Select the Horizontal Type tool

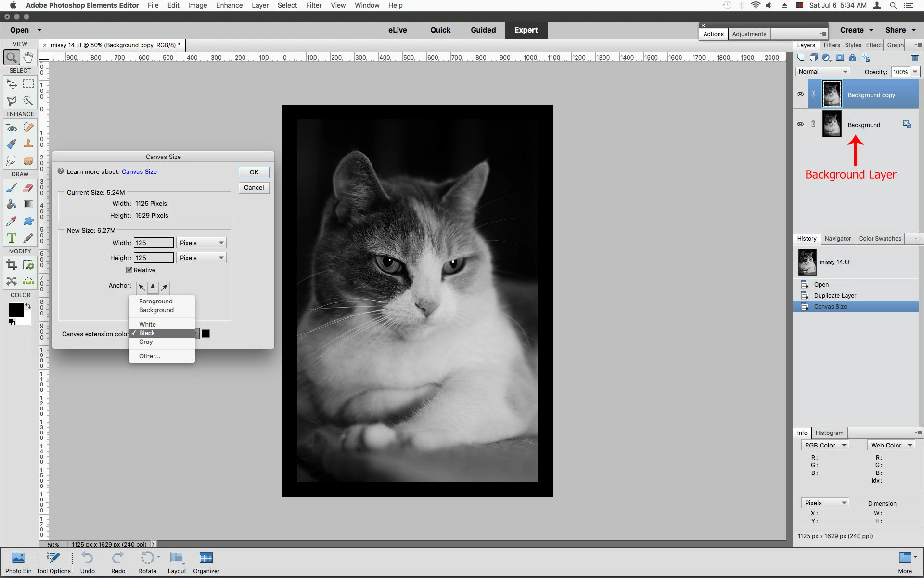[12, 238]
